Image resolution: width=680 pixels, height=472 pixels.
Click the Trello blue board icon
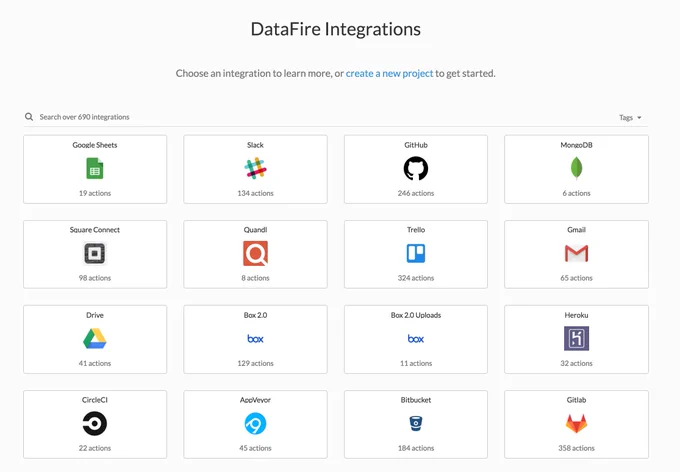[416, 253]
